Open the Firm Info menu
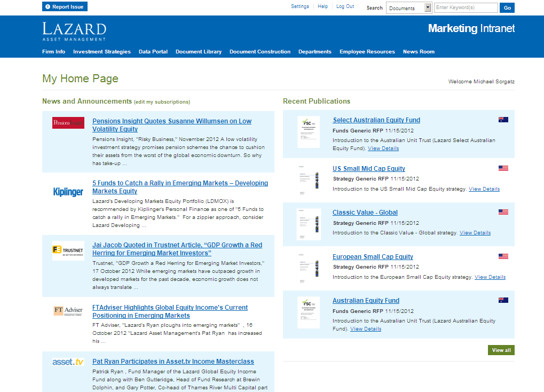 click(54, 51)
